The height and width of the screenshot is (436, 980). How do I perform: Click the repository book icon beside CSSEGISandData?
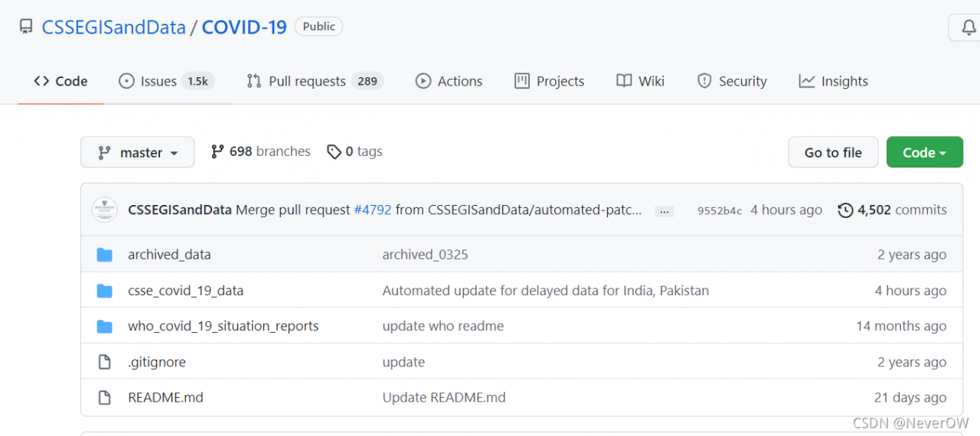[27, 28]
